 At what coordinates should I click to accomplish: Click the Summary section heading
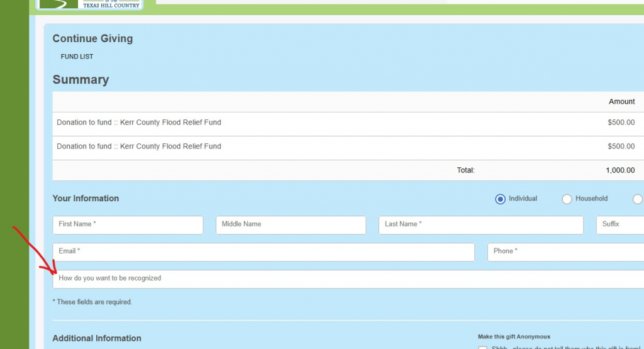pyautogui.click(x=80, y=80)
